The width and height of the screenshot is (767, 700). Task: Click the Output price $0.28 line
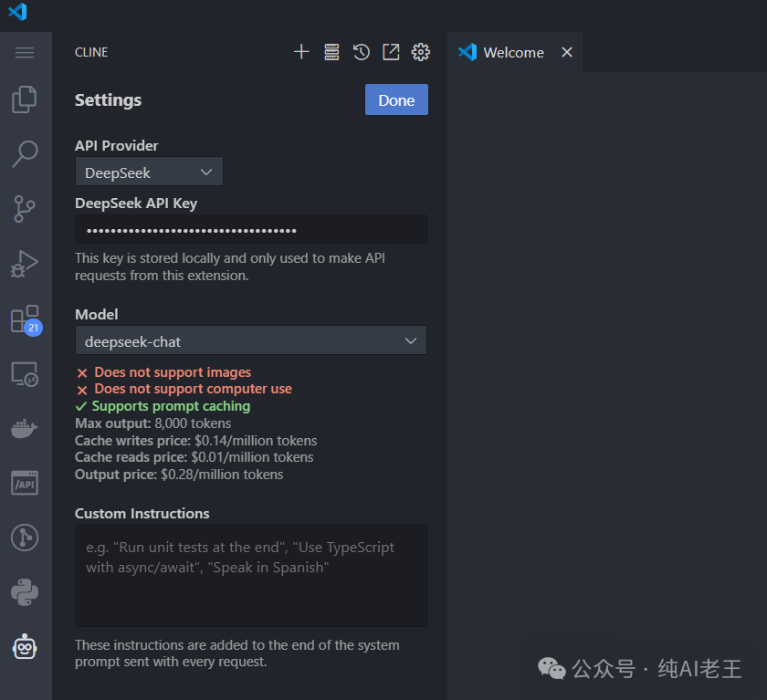(179, 475)
